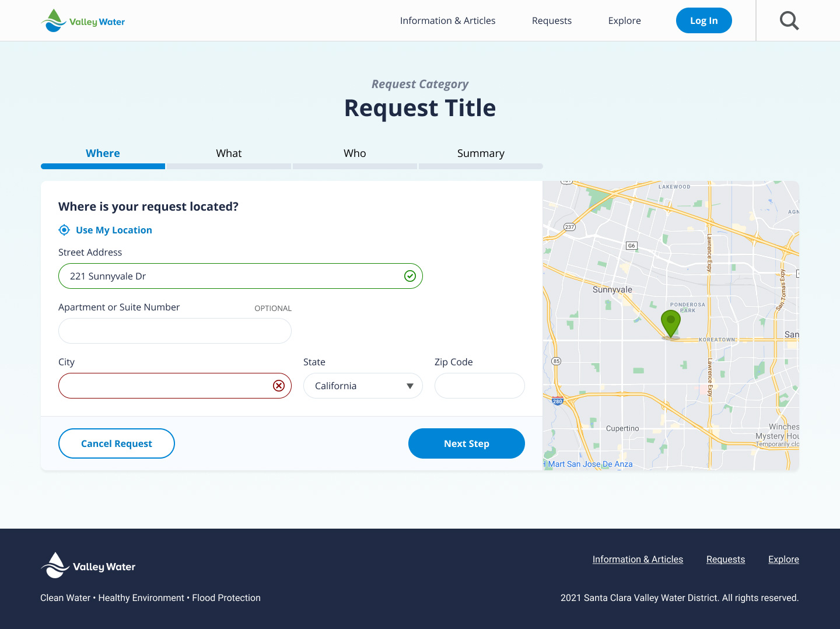Image resolution: width=840 pixels, height=629 pixels.
Task: Focus the Street Address input field
Action: [x=240, y=276]
